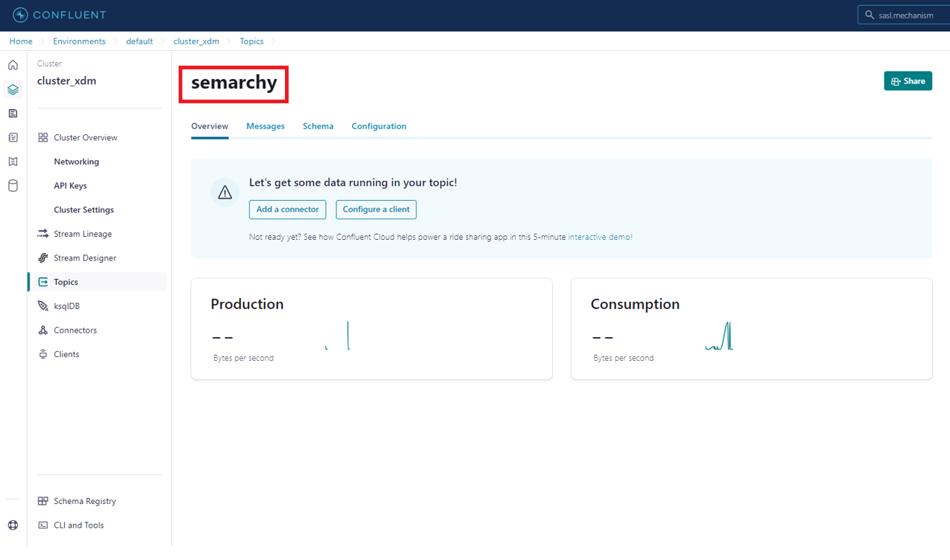The height and width of the screenshot is (560, 950).
Task: Open the Home icon in left rail
Action: pos(13,65)
